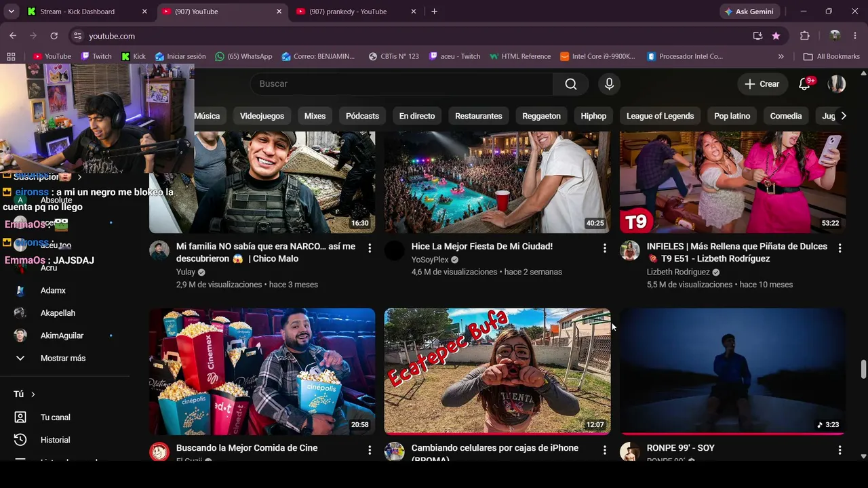Go back with browser back arrow

(13, 36)
